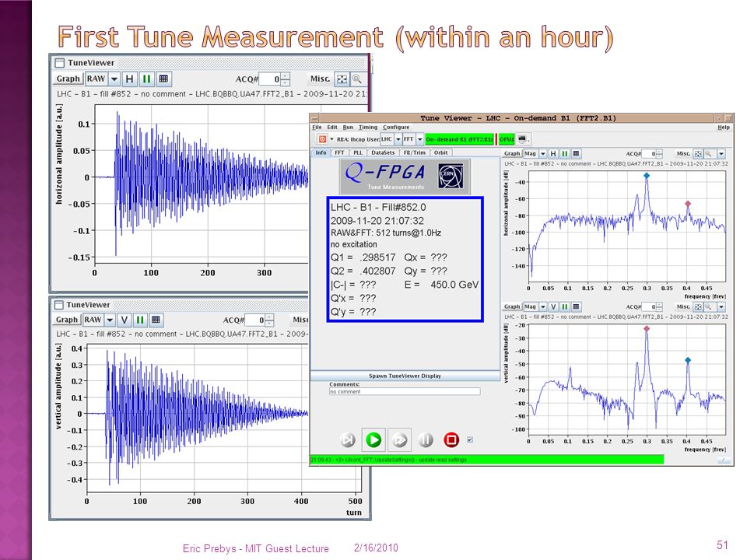Image resolution: width=747 pixels, height=560 pixels.
Task: Toggle the green OFSU indicator
Action: pyautogui.click(x=507, y=139)
